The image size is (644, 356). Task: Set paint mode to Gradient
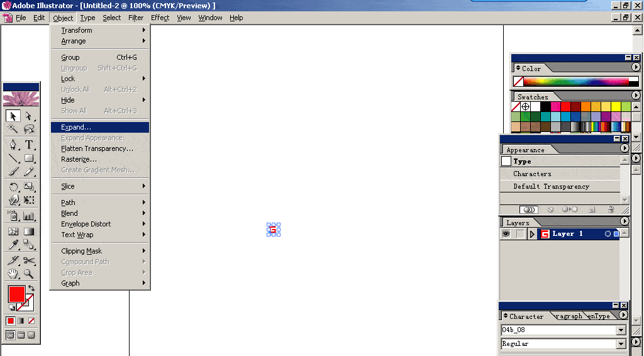21,321
